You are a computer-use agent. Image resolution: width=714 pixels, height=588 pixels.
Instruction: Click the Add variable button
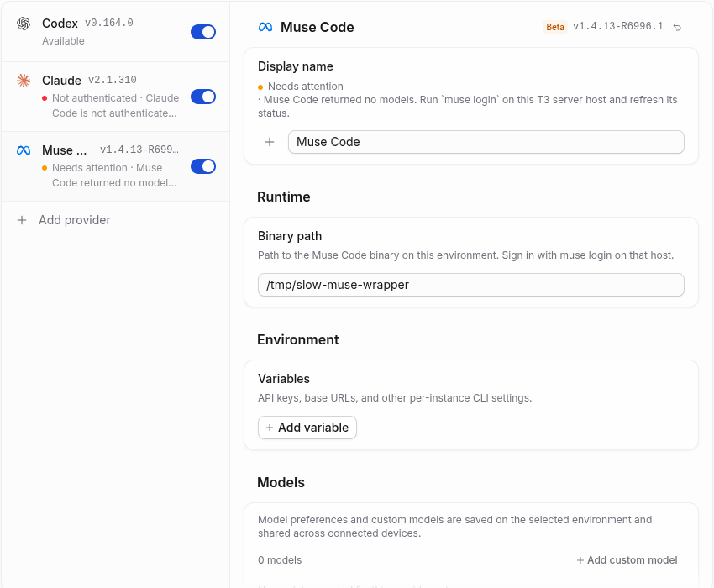pos(307,428)
